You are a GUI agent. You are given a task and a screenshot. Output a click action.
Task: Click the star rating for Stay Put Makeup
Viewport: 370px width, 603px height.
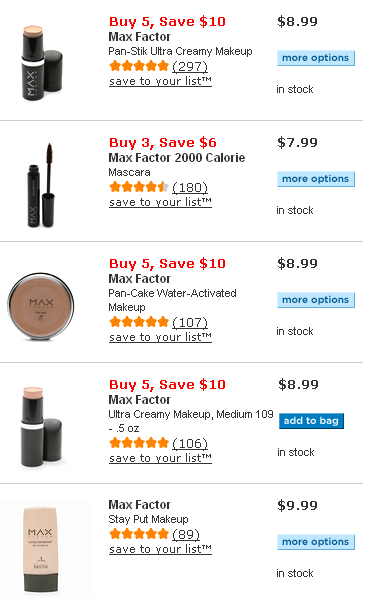tap(139, 534)
